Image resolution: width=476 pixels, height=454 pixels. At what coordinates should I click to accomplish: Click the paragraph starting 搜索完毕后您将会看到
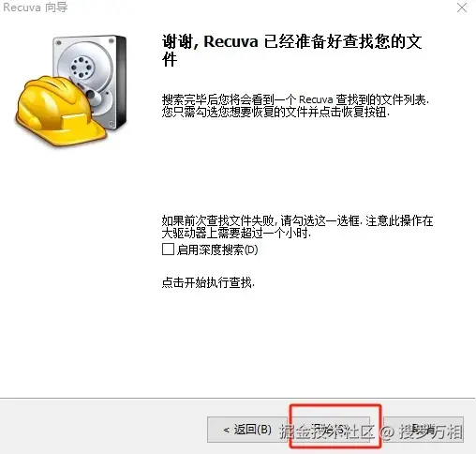295,106
